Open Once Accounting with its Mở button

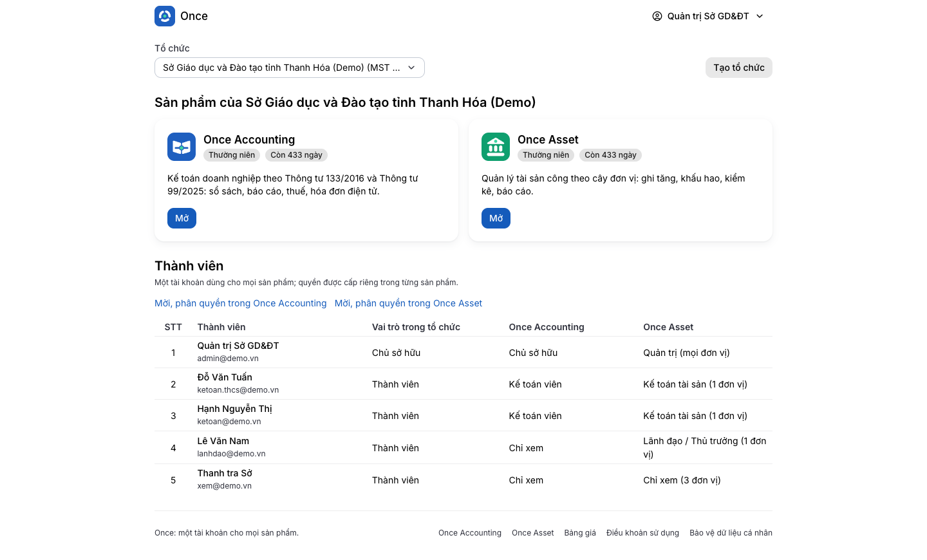click(x=182, y=218)
